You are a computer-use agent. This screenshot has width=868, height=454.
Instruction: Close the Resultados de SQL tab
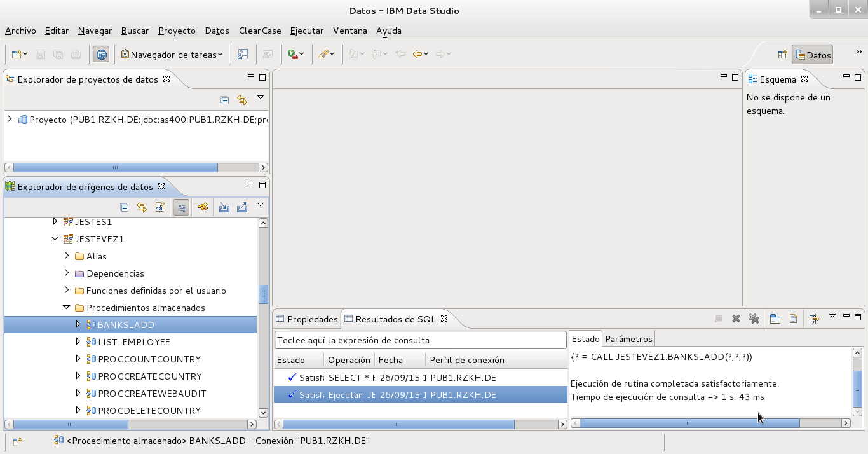tap(444, 319)
